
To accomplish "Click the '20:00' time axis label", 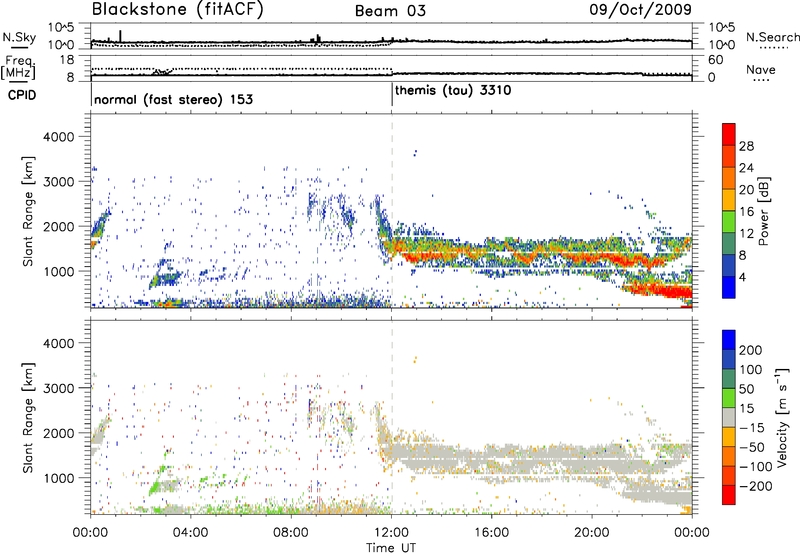I will 592,532.
